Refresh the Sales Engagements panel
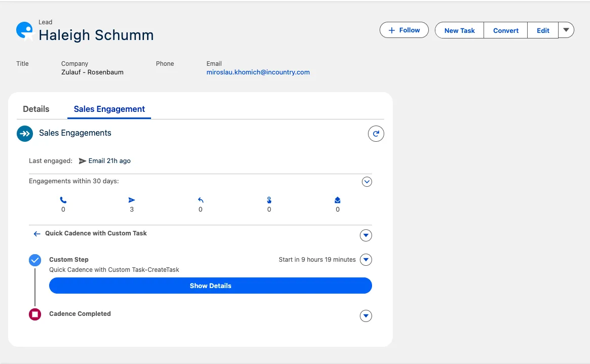This screenshot has width=590, height=364. (x=376, y=134)
